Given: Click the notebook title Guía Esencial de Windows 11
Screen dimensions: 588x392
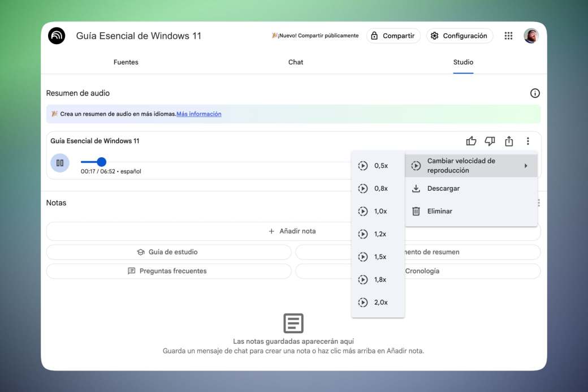Looking at the screenshot, I should [x=139, y=36].
